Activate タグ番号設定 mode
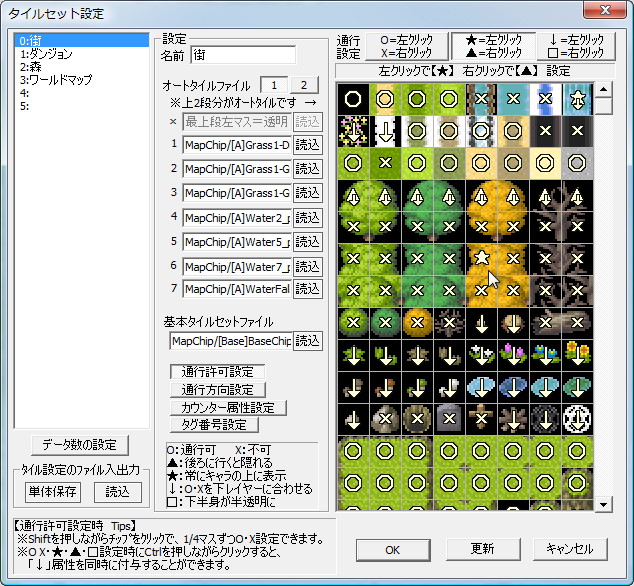634x586 pixels. point(214,425)
